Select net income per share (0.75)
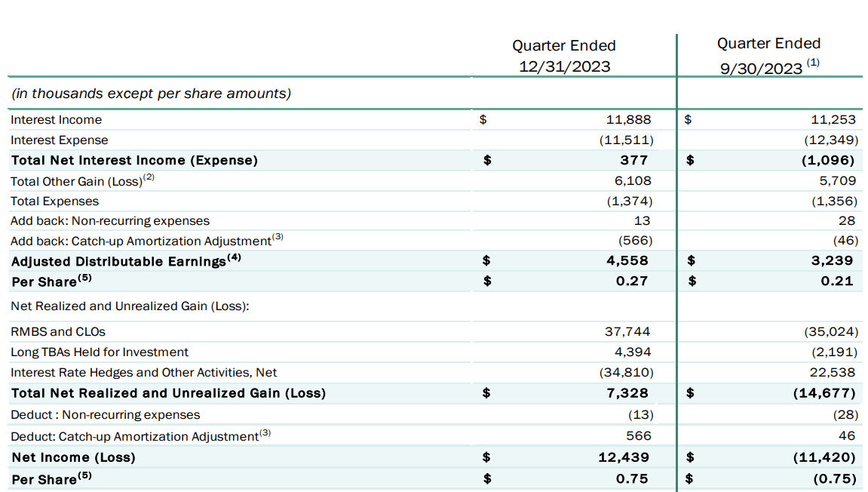The image size is (868, 492). 835,478
